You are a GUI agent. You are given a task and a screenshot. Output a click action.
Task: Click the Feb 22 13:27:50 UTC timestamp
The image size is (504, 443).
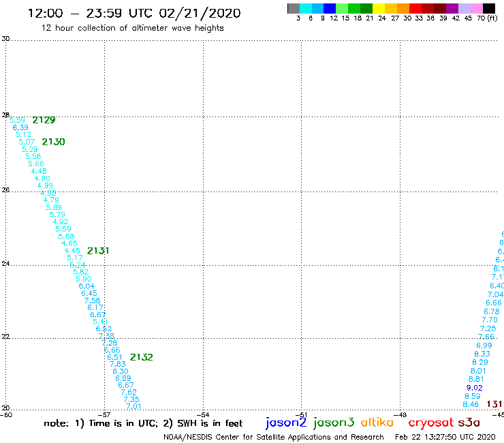(x=445, y=437)
